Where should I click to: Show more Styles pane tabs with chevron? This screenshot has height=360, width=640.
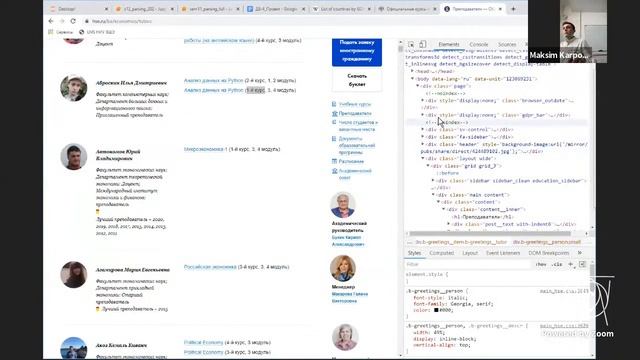[580, 253]
